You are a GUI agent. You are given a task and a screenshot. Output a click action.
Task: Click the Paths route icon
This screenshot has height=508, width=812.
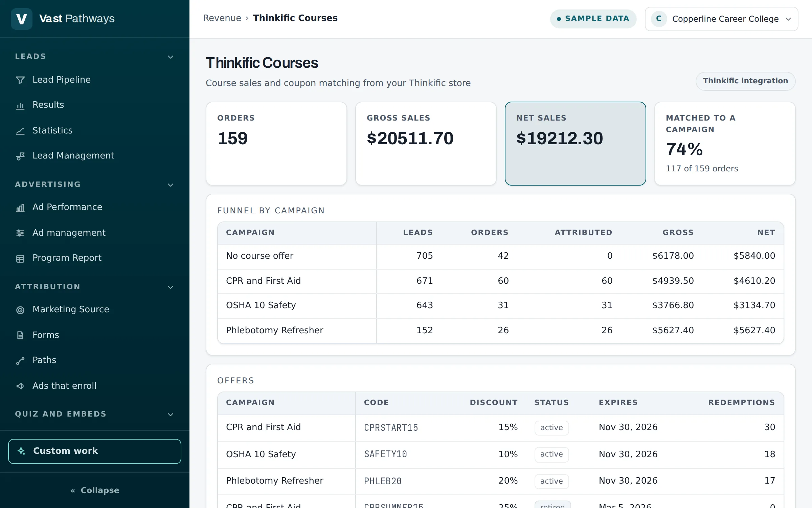tap(20, 361)
